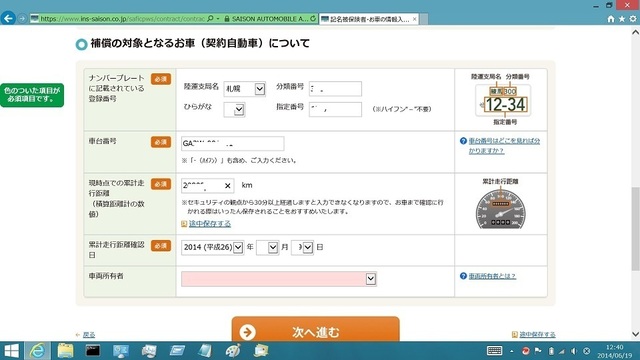The width and height of the screenshot is (640, 360).
Task: Click the number plate example image
Action: [x=503, y=100]
